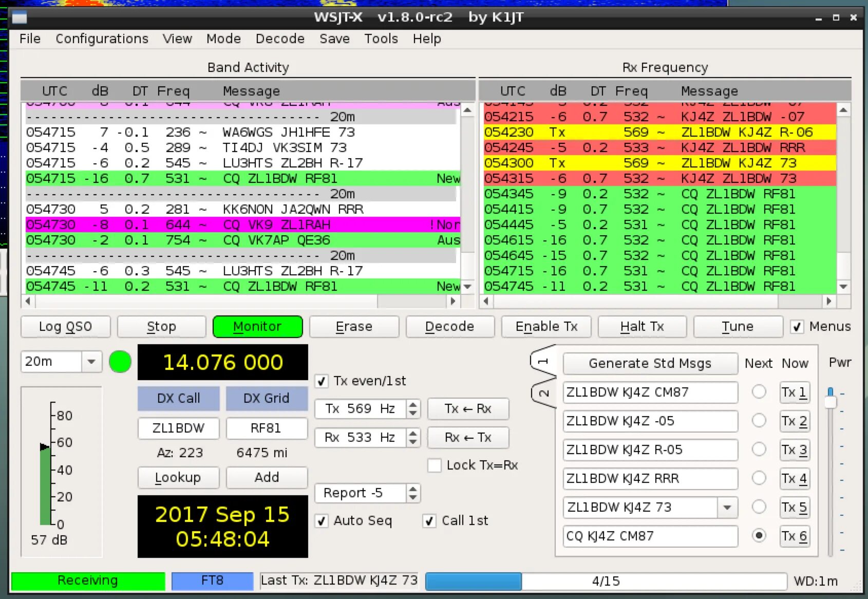Switch to message tab 1
868x599 pixels.
pos(543,362)
